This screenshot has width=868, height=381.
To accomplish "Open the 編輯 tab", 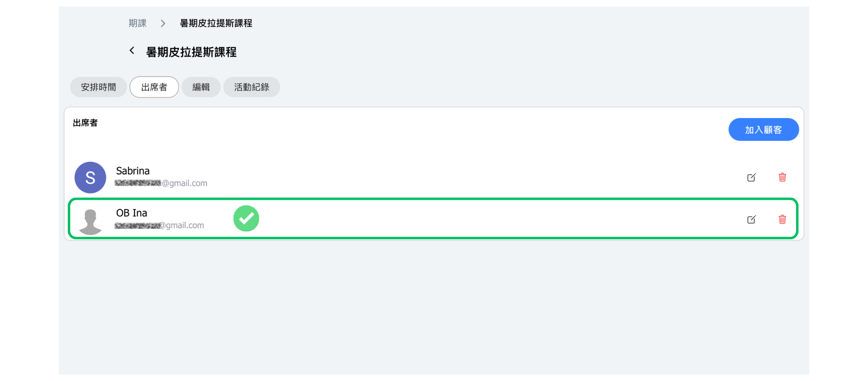I will coord(201,87).
